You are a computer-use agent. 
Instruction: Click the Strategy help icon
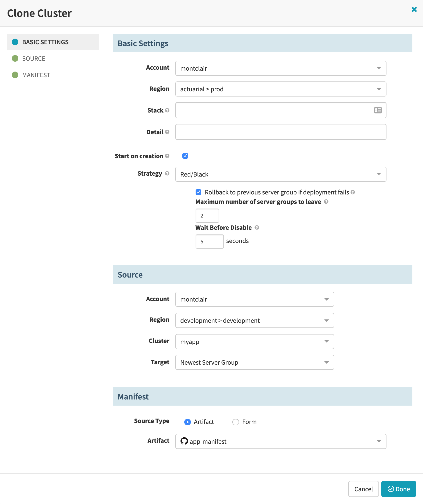(167, 173)
